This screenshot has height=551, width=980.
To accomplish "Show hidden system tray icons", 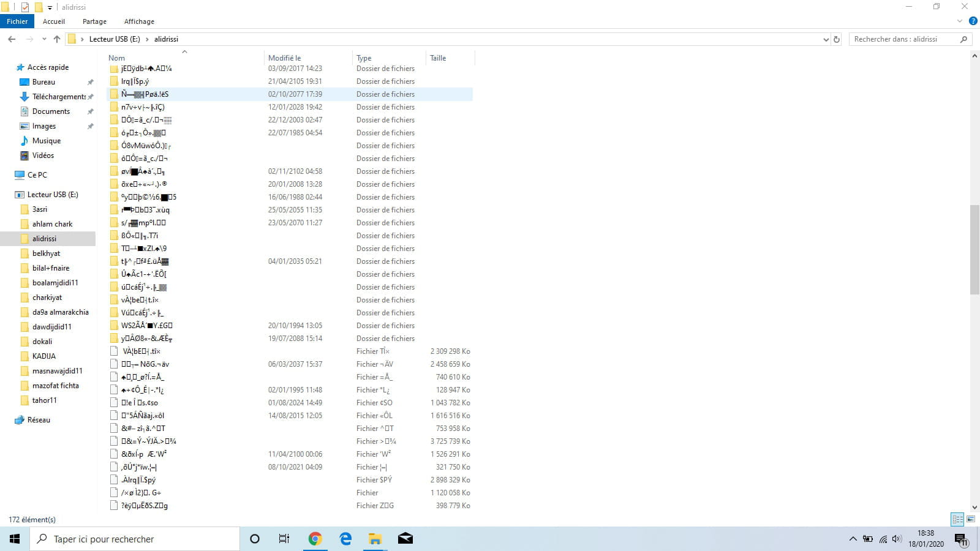I will 853,539.
